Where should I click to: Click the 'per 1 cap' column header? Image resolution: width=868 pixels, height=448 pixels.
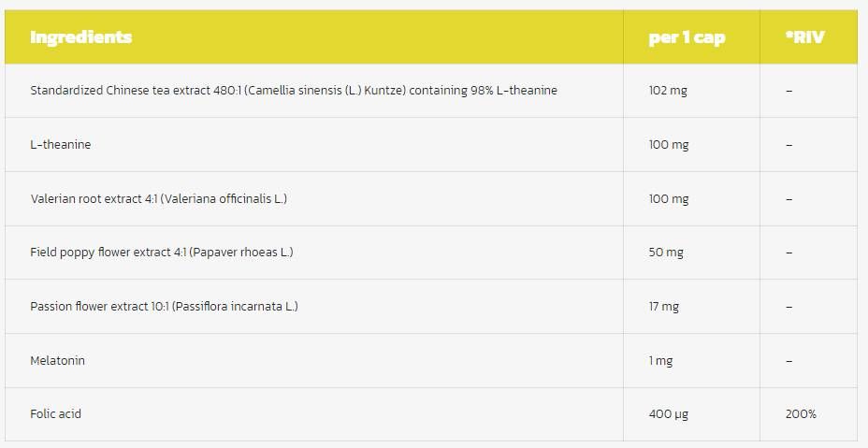click(x=687, y=37)
